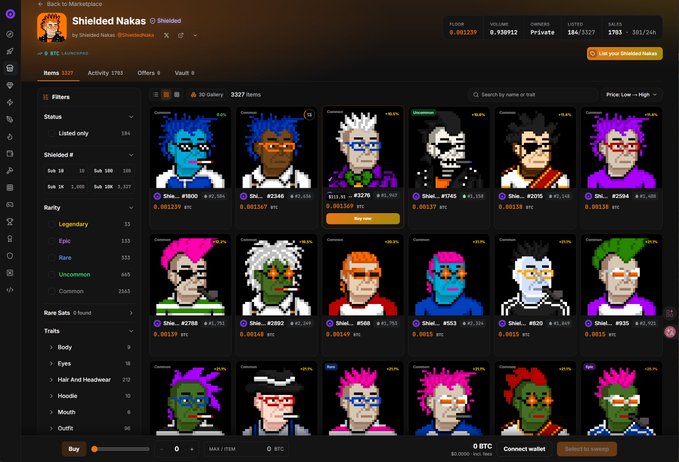Switch to the Activity tab
The image size is (679, 462).
coord(105,73)
